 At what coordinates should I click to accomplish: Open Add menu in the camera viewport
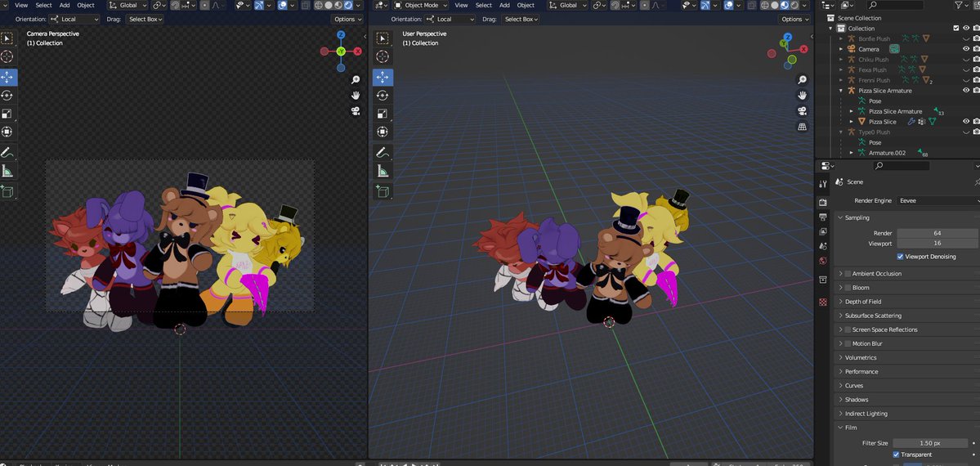pyautogui.click(x=65, y=5)
